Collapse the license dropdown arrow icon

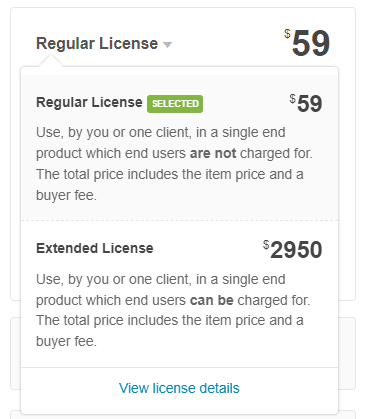click(x=167, y=44)
